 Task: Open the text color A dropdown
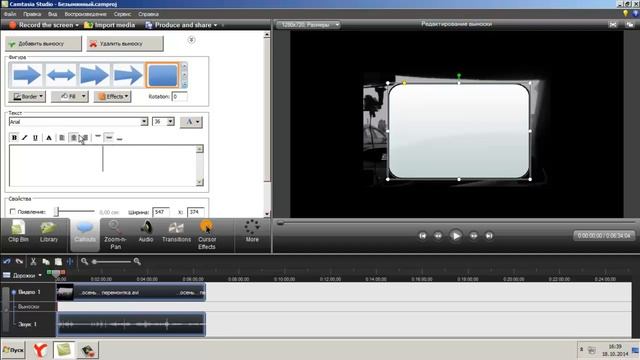click(x=191, y=122)
